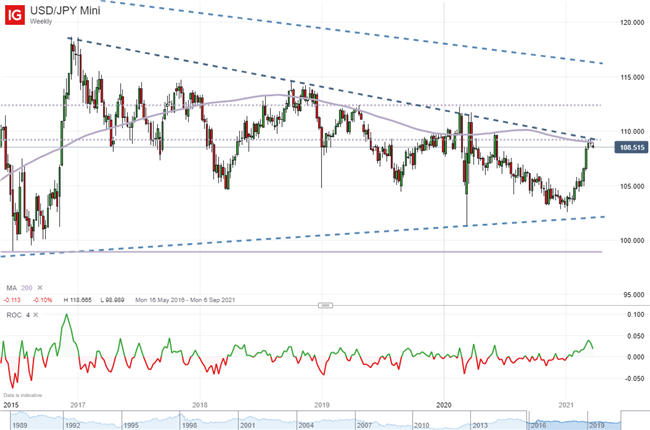Click the 108.515 current price tag
The height and width of the screenshot is (430, 650).
[631, 148]
